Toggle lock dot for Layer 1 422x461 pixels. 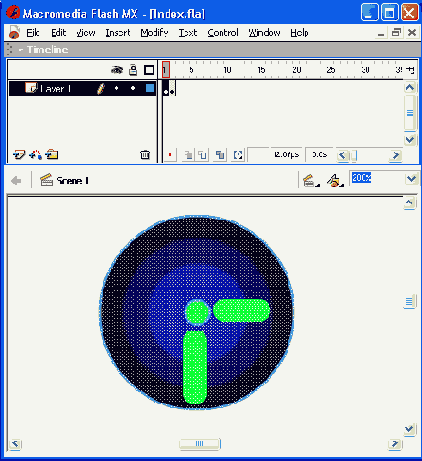click(x=133, y=88)
